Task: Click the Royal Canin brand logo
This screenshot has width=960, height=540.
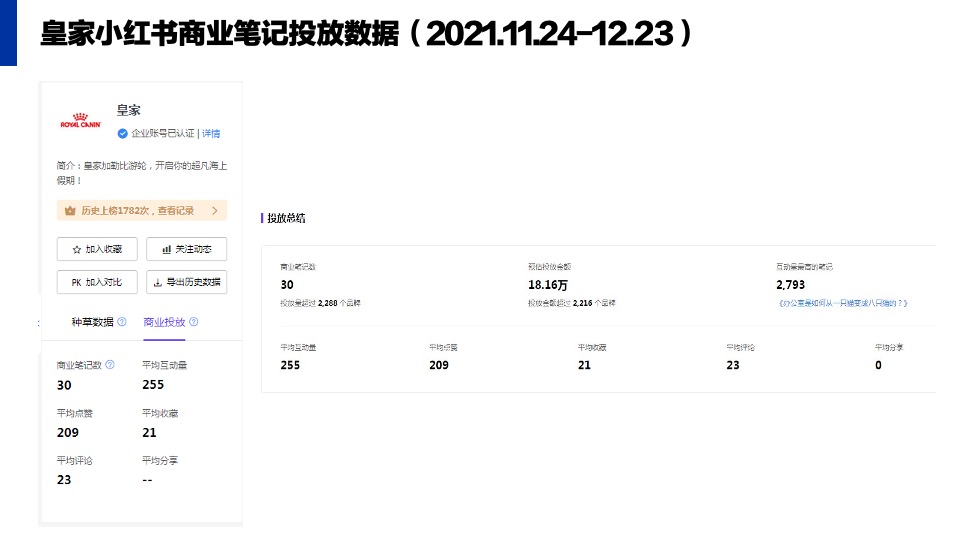Action: coord(80,120)
